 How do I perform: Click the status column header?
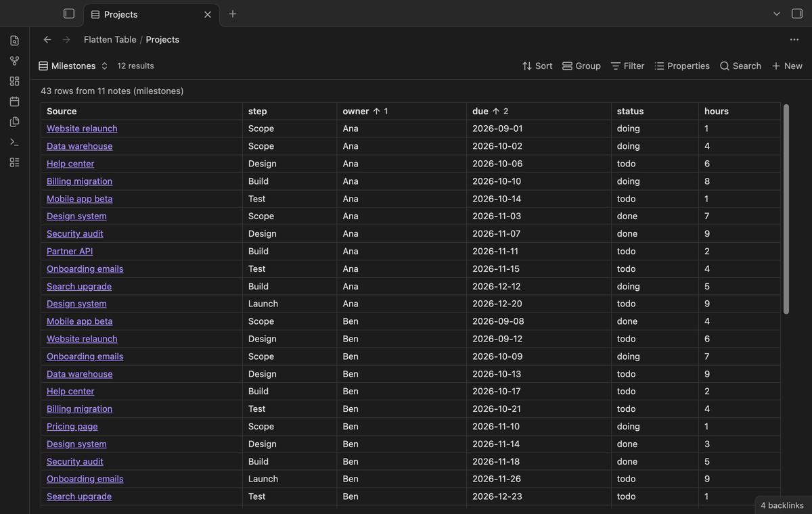(655, 111)
